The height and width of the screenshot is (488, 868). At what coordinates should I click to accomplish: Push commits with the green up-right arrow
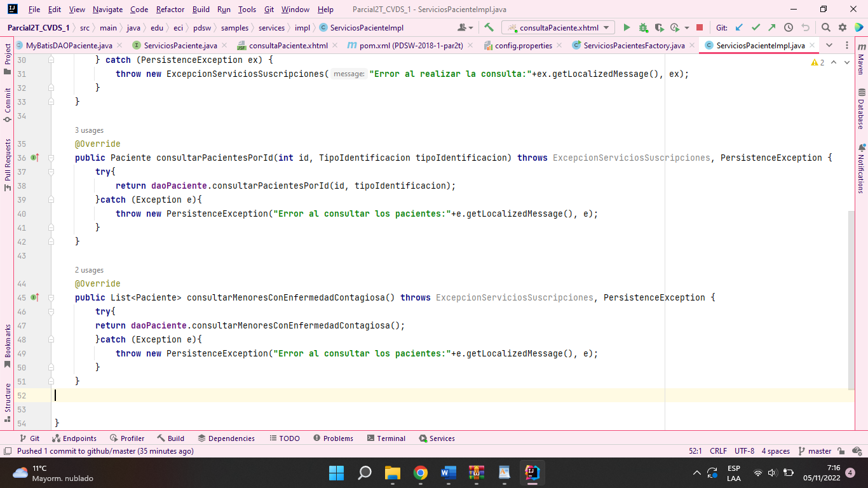click(x=771, y=27)
